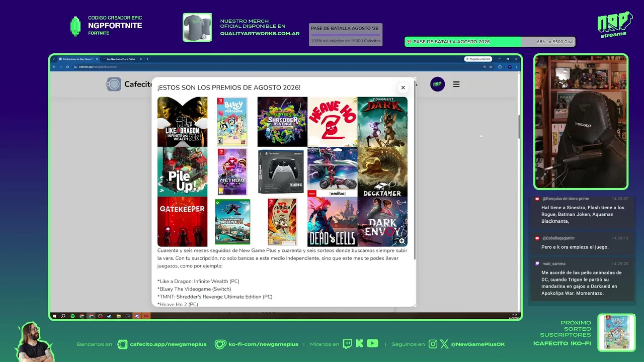Viewport: 644px width, 362px height.
Task: Bookmark this page with the star icon
Action: (x=491, y=67)
